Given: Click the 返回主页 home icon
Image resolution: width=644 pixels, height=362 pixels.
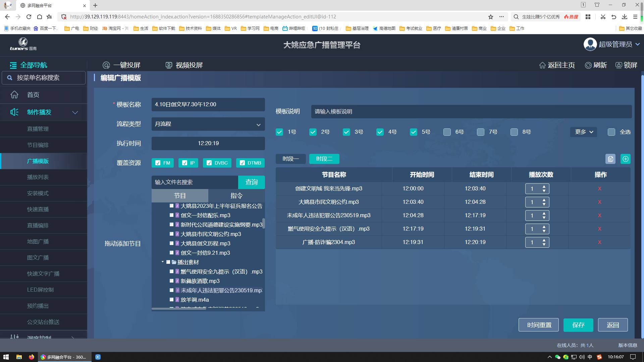Looking at the screenshot, I should pos(542,65).
